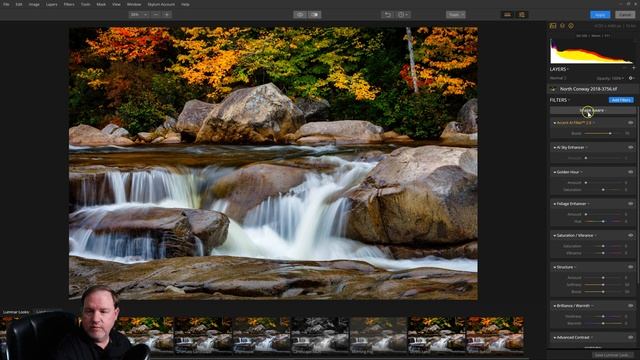Adjust the Warmth slider
The image size is (640, 360).
(x=604, y=323)
